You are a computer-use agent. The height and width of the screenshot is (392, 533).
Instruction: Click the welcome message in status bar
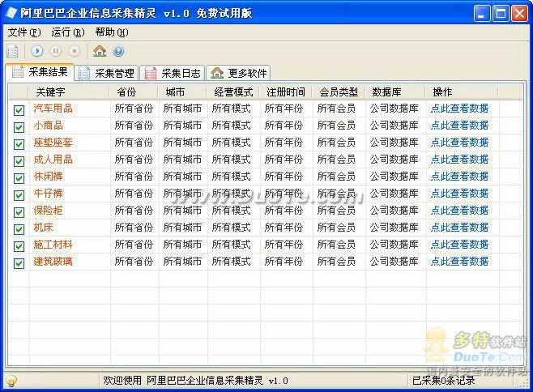pos(195,381)
